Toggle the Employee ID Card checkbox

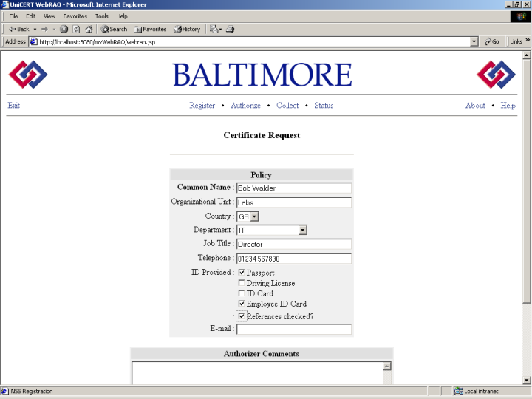[241, 304]
